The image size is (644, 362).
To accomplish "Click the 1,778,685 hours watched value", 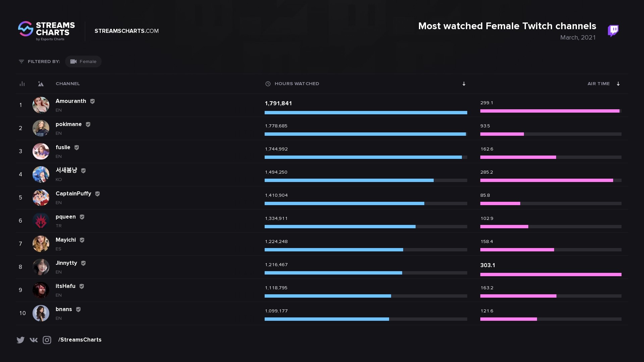I will coord(276,126).
